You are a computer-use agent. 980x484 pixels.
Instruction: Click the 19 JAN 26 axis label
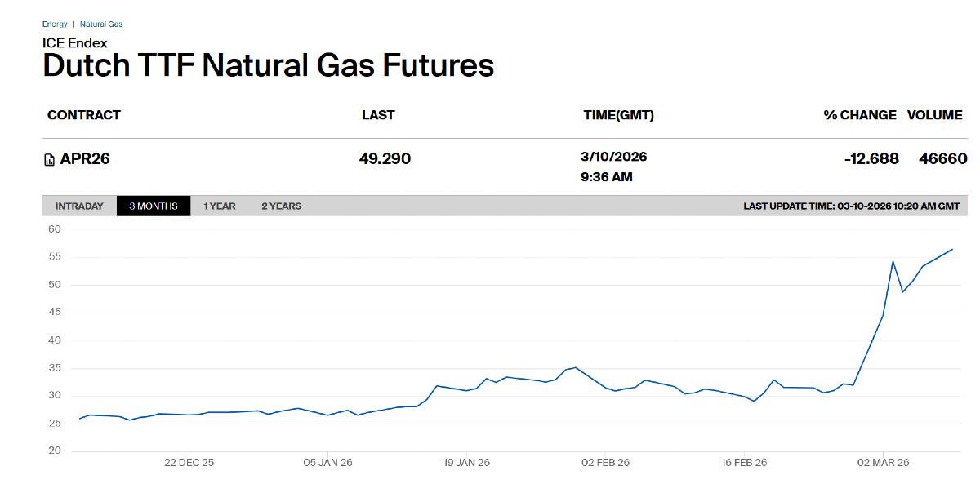(x=466, y=463)
